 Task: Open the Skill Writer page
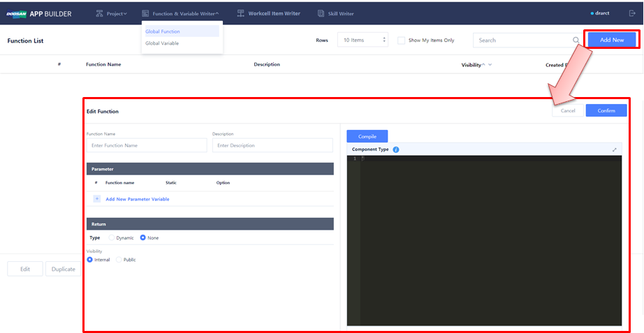336,13
